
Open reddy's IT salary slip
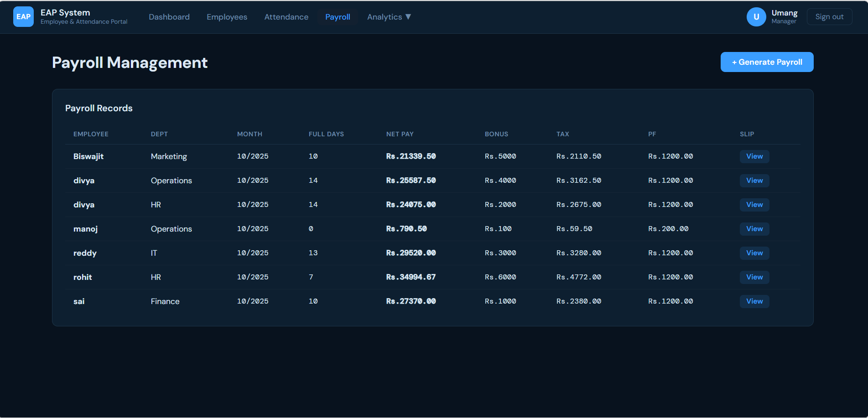(754, 253)
